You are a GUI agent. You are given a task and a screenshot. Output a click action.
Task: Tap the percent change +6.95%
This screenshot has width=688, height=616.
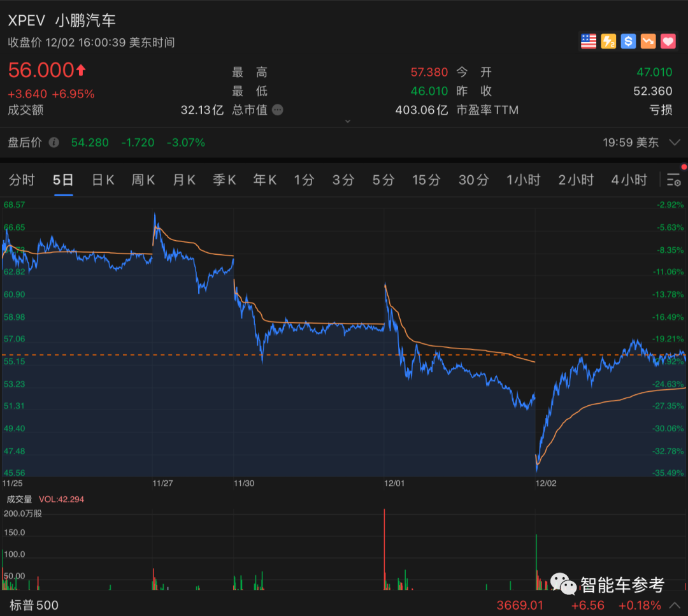coord(73,94)
